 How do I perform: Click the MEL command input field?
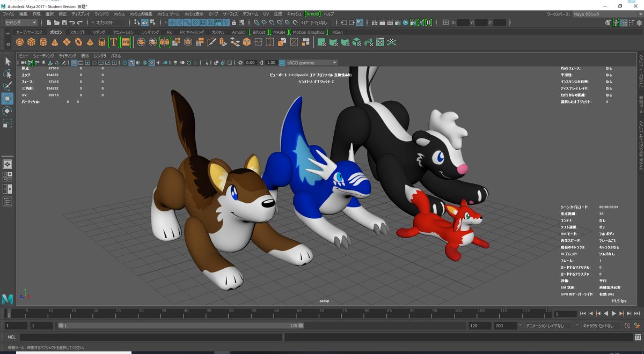click(x=151, y=337)
